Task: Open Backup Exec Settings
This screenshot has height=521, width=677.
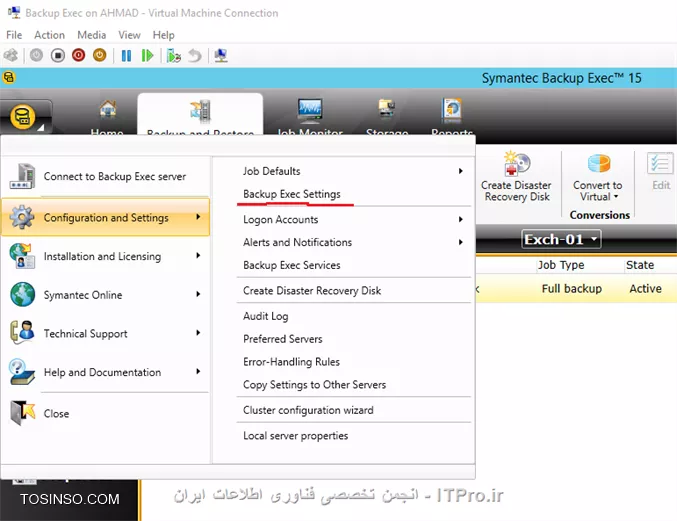Action: 292,194
